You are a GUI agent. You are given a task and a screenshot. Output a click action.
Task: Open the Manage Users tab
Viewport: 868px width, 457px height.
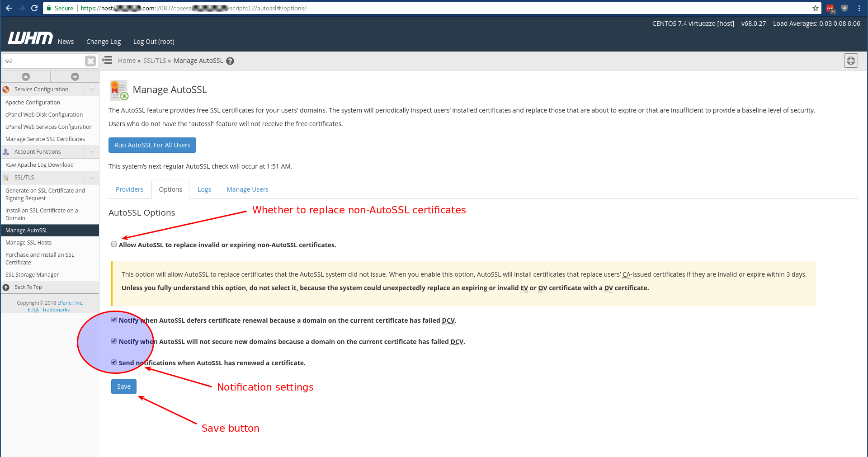coord(247,189)
